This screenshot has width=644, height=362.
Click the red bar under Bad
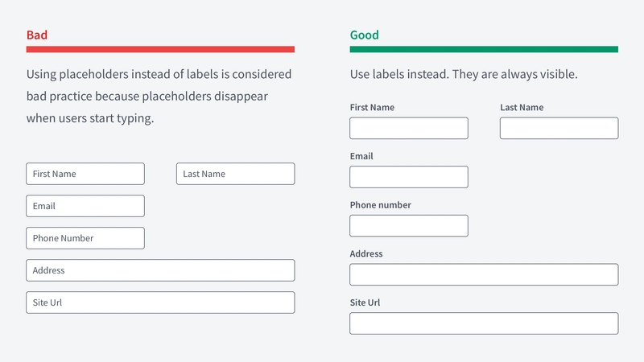[160, 49]
